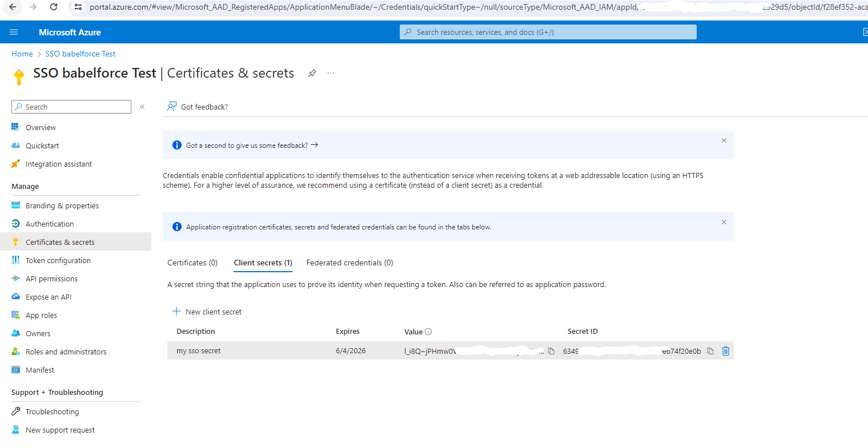This screenshot has height=448, width=868.
Task: Click the expiry date 6/4/2026
Action: click(351, 351)
